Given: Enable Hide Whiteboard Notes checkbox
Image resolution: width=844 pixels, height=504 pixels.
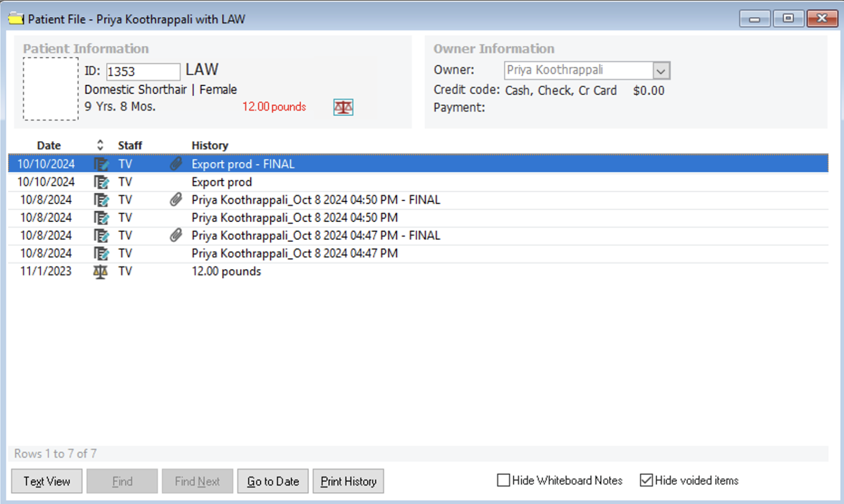Looking at the screenshot, I should (x=503, y=480).
